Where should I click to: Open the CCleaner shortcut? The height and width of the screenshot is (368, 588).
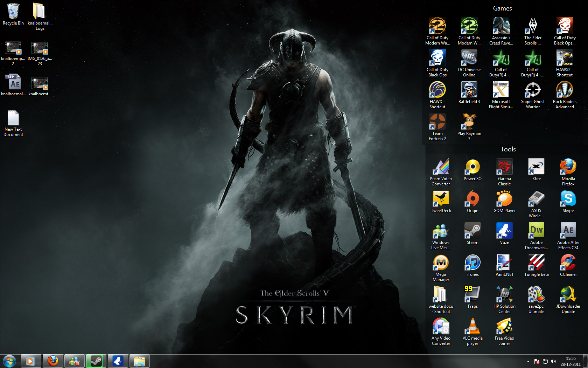(x=568, y=263)
